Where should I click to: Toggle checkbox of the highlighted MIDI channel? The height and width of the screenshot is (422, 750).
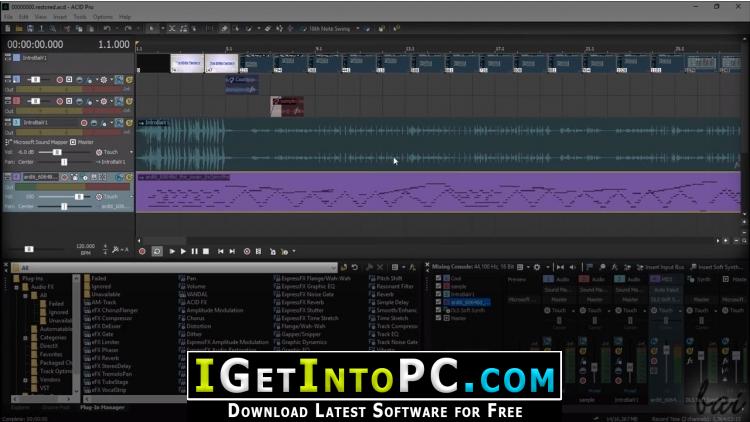pos(438,302)
